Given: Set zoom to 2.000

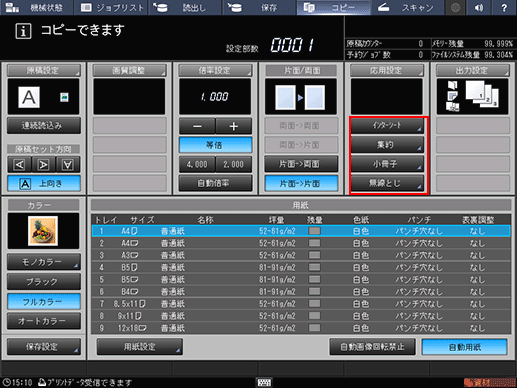Looking at the screenshot, I should tap(234, 164).
